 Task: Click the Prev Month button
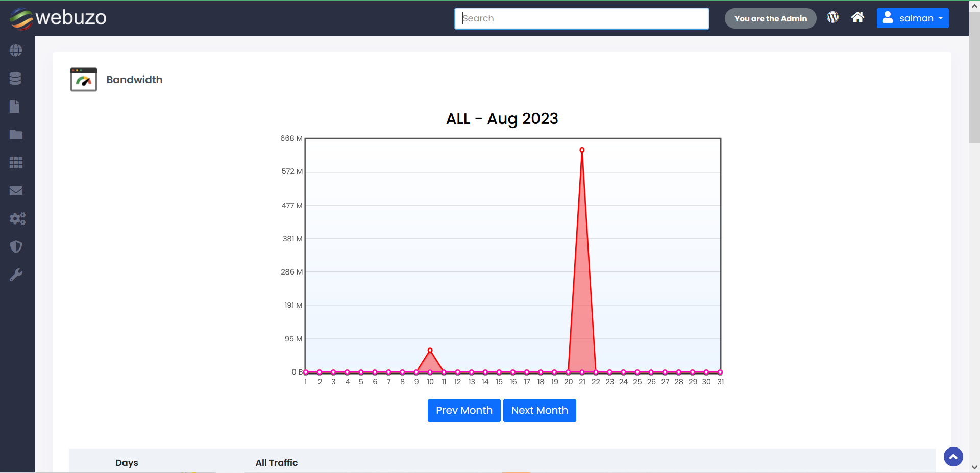pyautogui.click(x=463, y=410)
